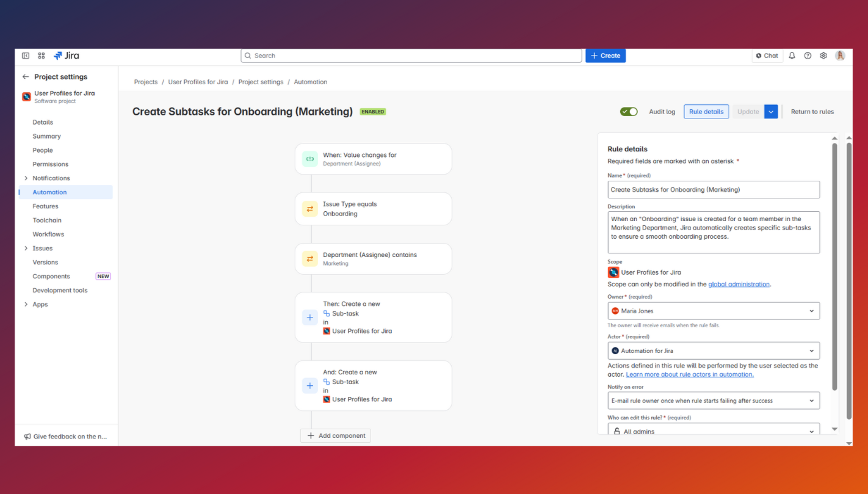
Task: Click the rule Name input field
Action: 714,190
